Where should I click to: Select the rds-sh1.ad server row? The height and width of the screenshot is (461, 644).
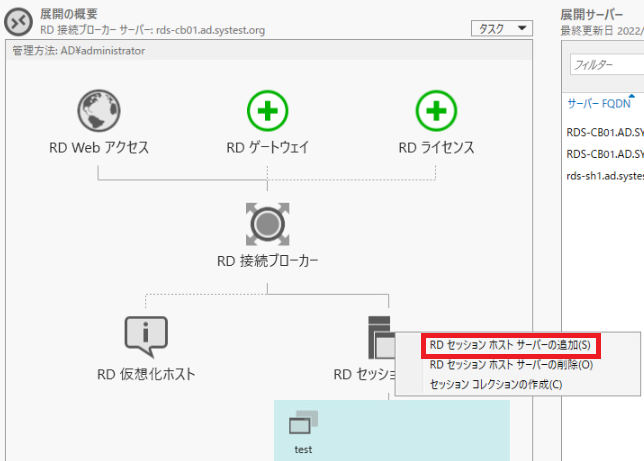pos(605,176)
